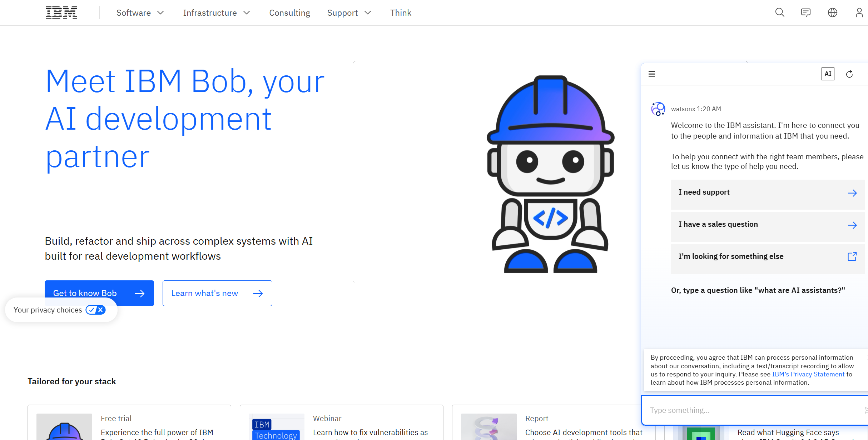
Task: Click the Learn what's new button
Action: [217, 293]
